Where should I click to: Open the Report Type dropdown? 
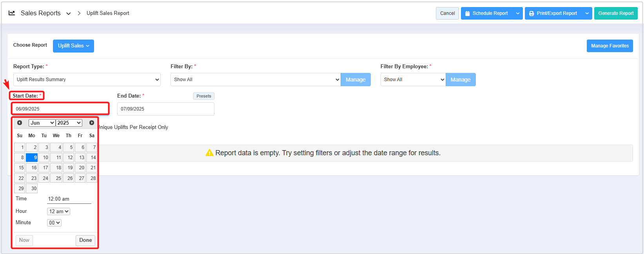pyautogui.click(x=87, y=80)
